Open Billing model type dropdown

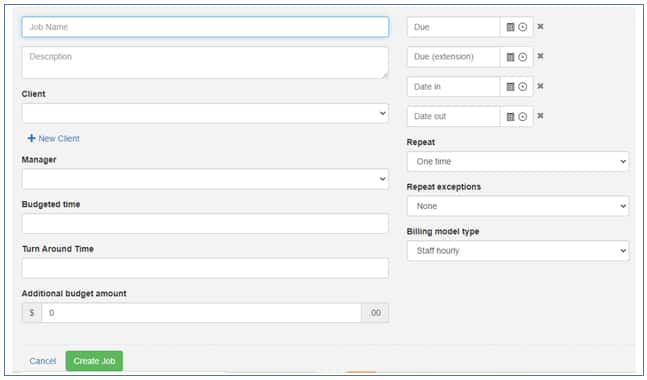[518, 251]
